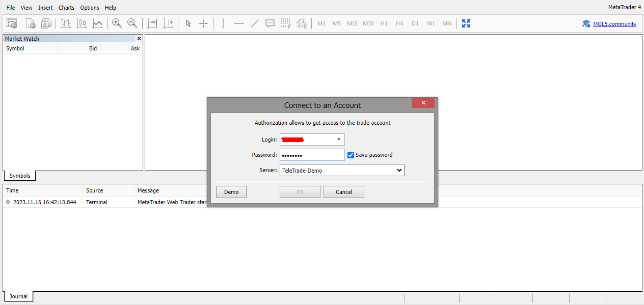This screenshot has height=305, width=644.
Task: Select the vertical line drawing tool
Action: point(223,23)
